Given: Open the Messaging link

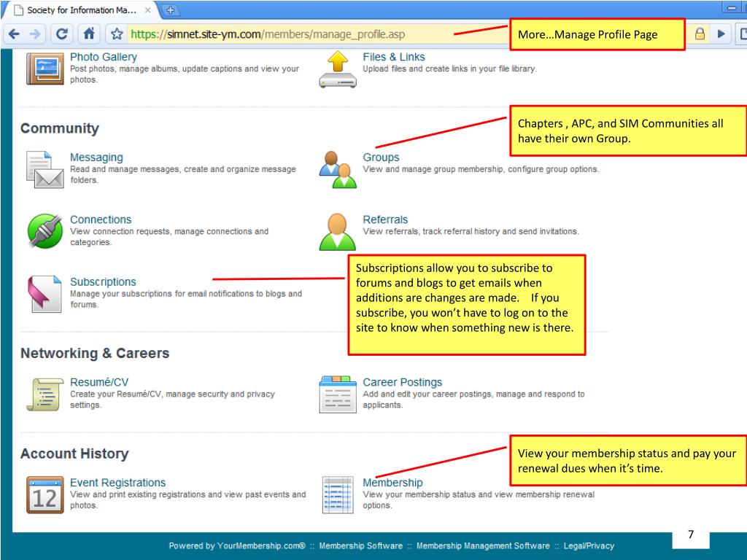Looking at the screenshot, I should 96,157.
